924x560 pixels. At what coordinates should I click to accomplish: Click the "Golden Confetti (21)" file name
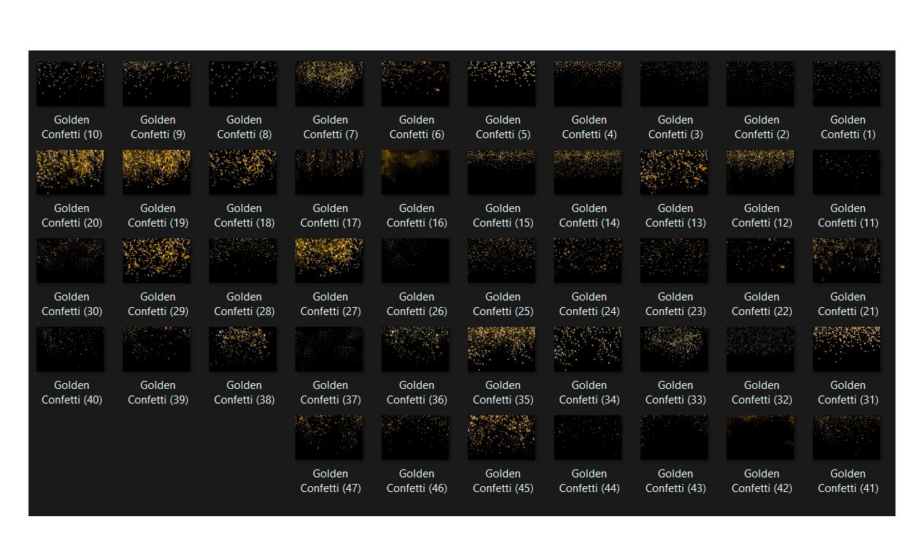point(848,304)
